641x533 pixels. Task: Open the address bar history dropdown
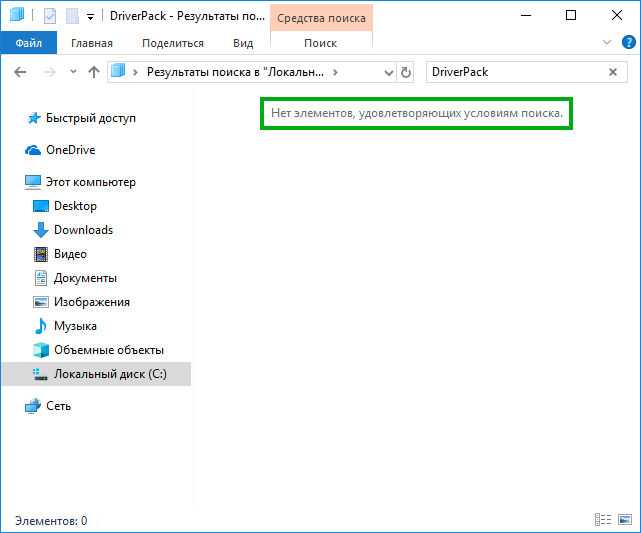(x=389, y=73)
